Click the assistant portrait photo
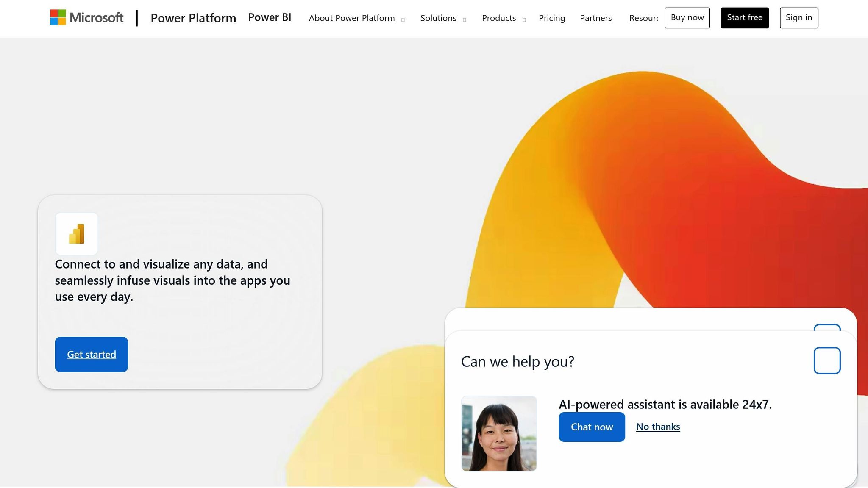 [499, 433]
